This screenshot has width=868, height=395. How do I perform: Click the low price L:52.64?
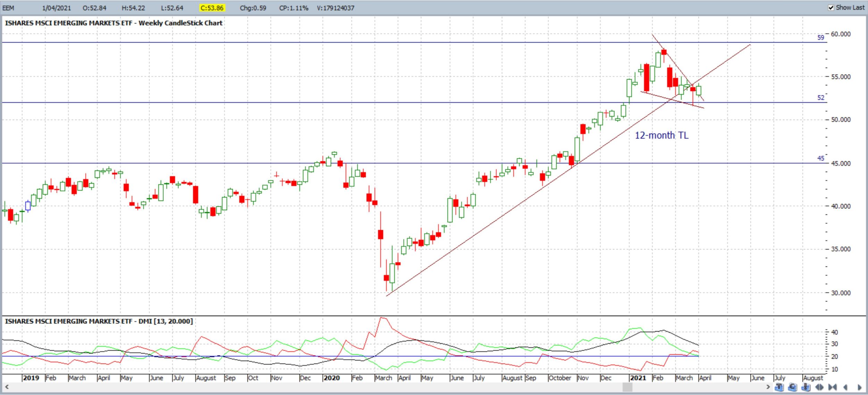click(172, 8)
